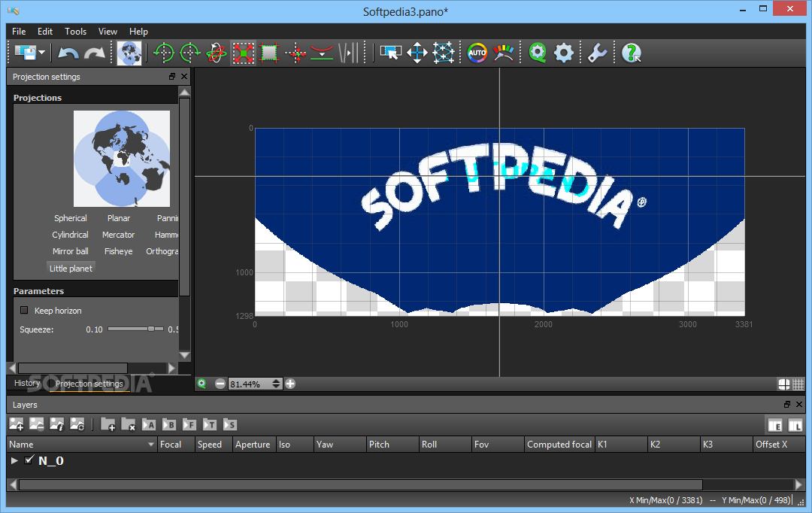Open the View menu
Screen dimensions: 812x513
tap(108, 31)
